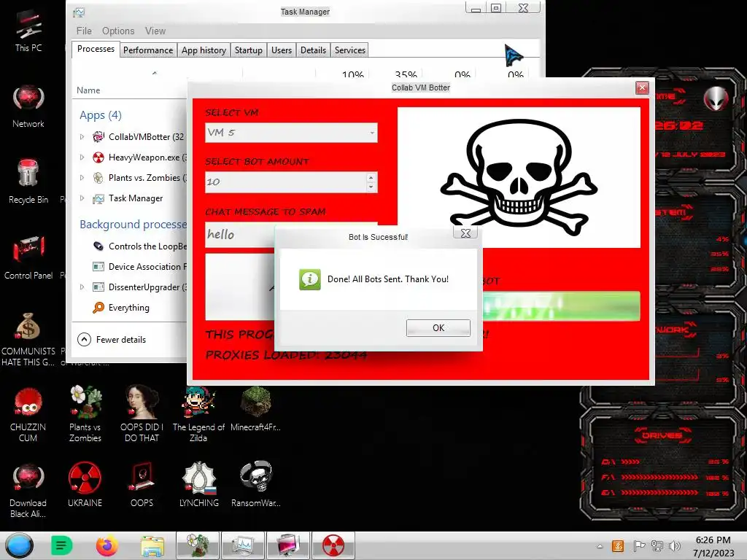Image resolution: width=747 pixels, height=560 pixels.
Task: Click the network tray icon
Action: [657, 546]
